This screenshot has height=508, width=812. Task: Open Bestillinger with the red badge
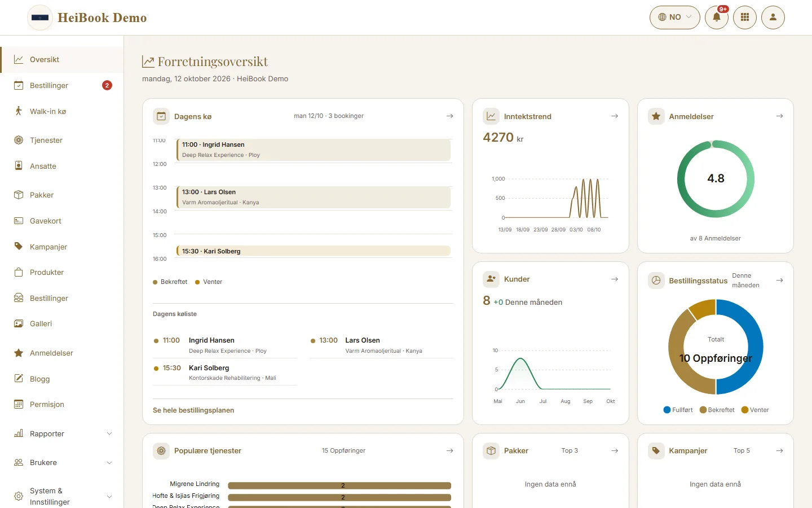(x=62, y=86)
